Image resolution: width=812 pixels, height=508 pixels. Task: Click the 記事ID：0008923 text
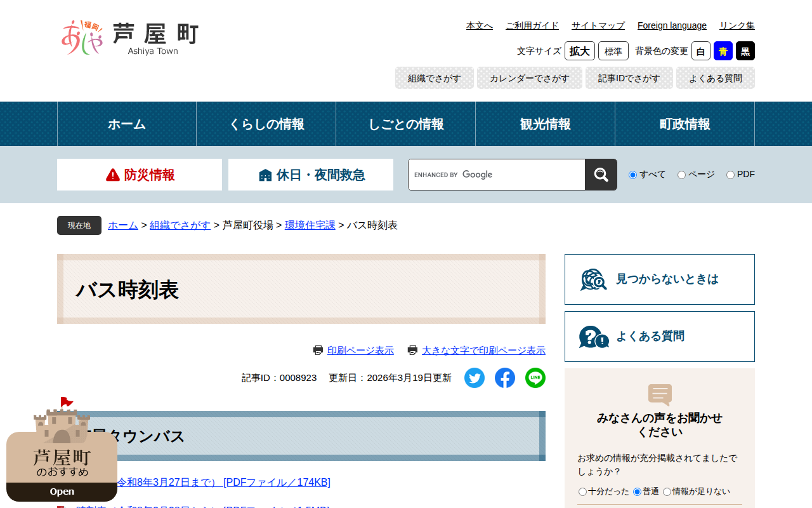(279, 378)
